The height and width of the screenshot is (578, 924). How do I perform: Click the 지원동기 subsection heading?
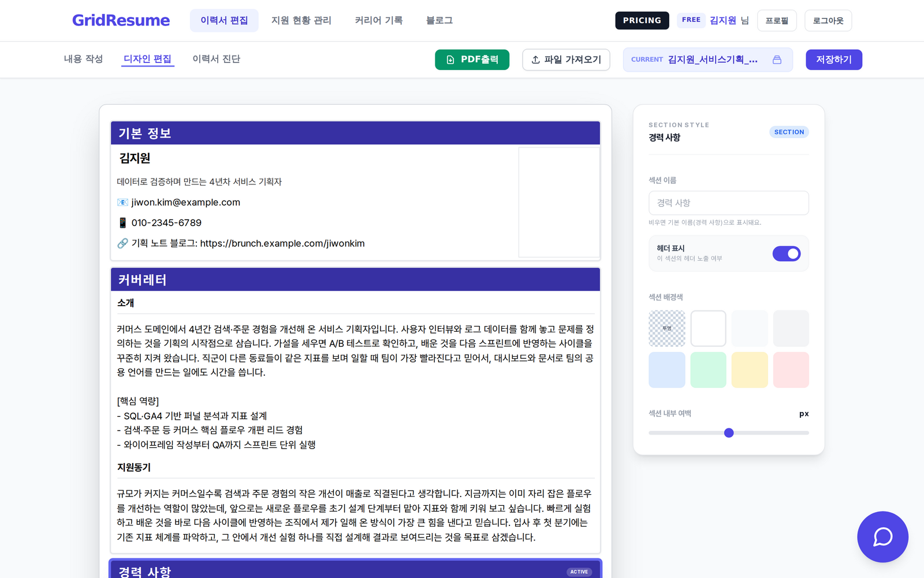pyautogui.click(x=134, y=467)
